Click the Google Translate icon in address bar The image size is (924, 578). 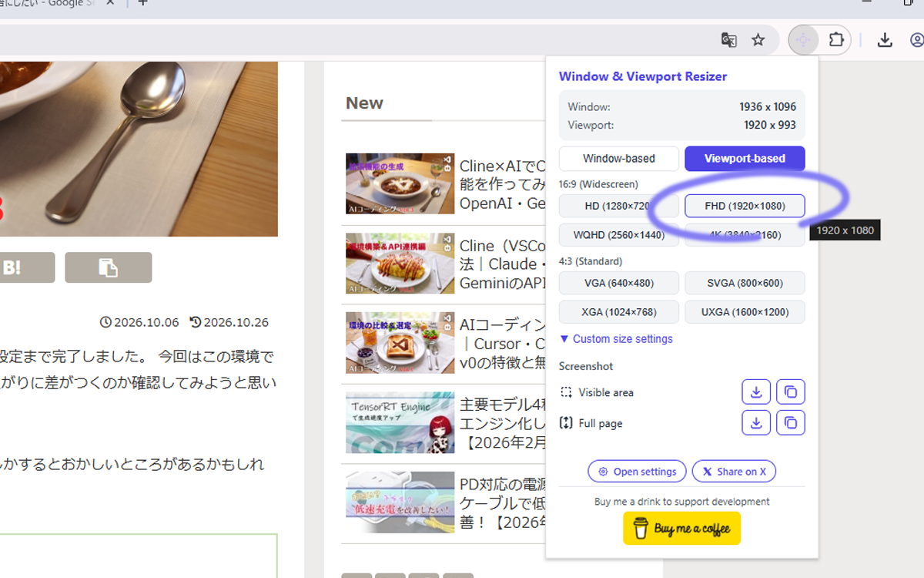728,40
